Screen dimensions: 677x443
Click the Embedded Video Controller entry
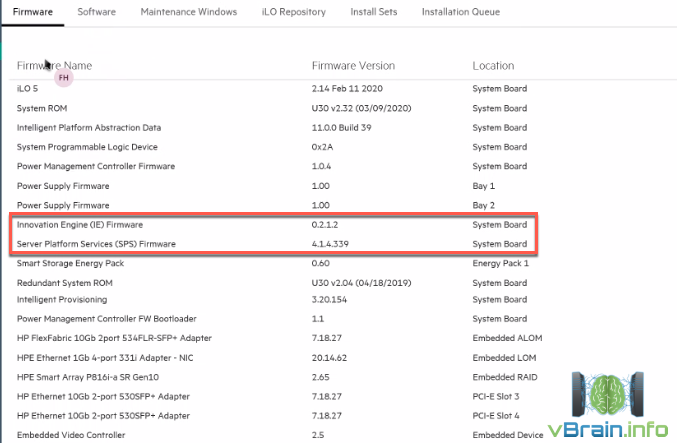tap(71, 435)
